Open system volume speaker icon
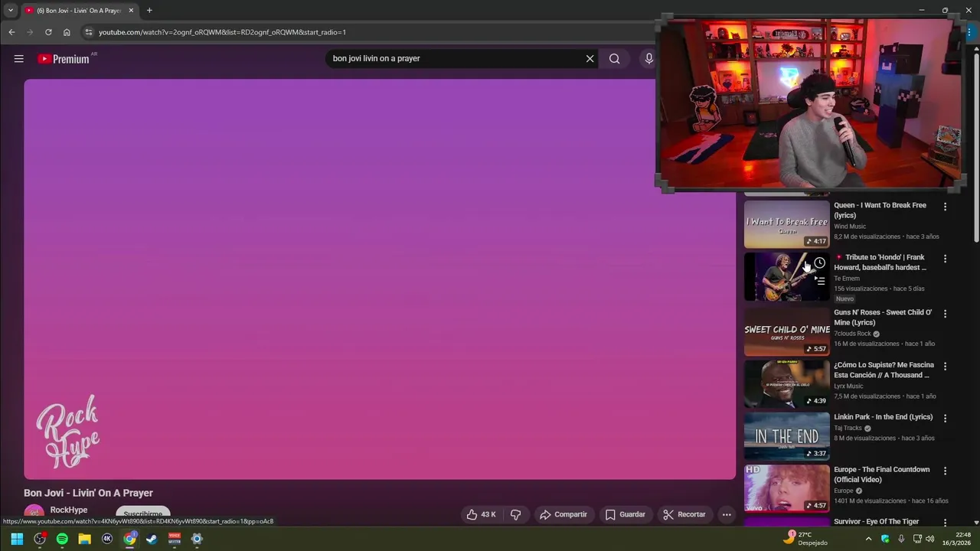 [930, 539]
